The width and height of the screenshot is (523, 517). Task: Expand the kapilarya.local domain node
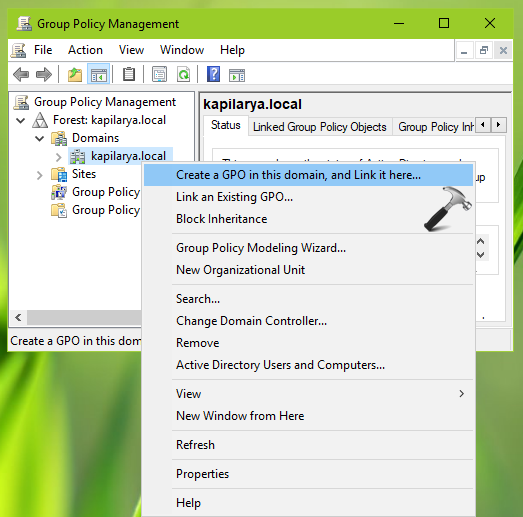point(59,157)
